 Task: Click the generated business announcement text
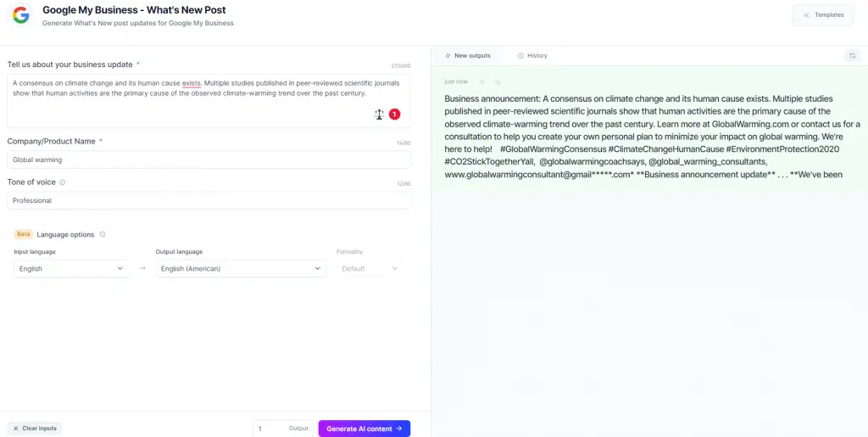652,137
